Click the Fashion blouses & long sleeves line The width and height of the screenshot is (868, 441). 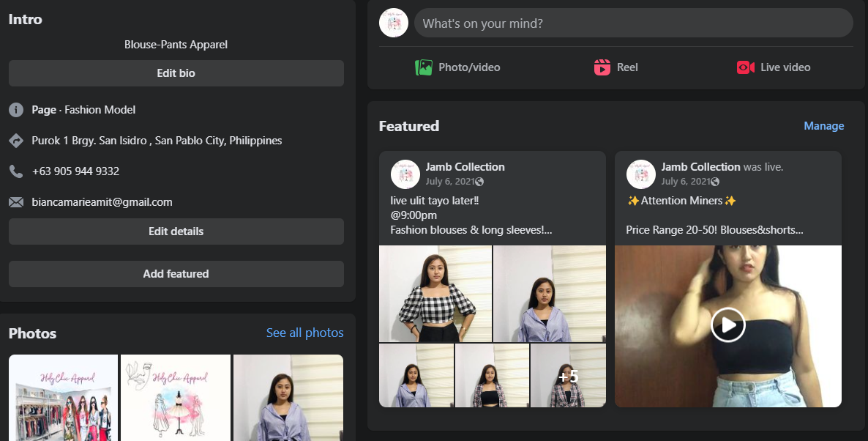click(x=471, y=230)
